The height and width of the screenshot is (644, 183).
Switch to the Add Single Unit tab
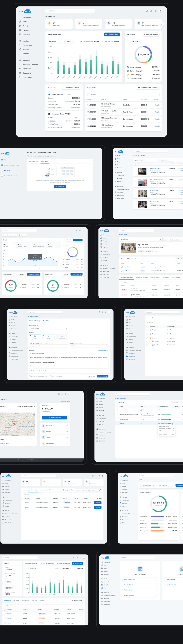point(33,161)
